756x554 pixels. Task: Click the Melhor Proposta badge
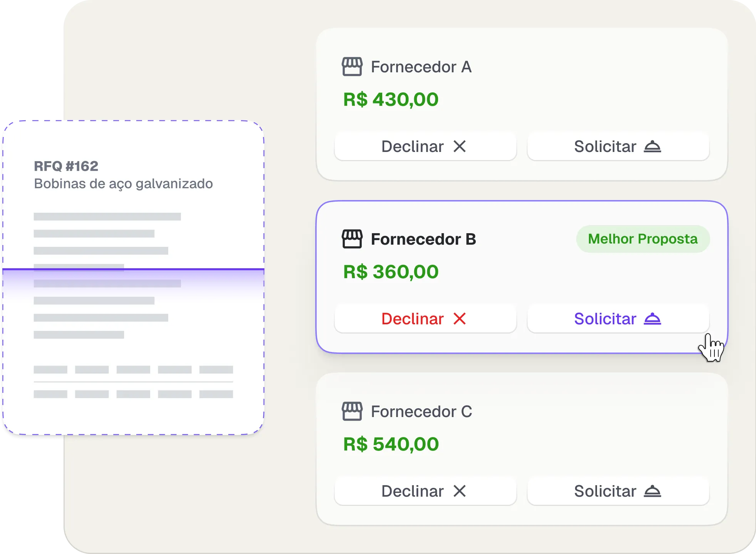[642, 239]
